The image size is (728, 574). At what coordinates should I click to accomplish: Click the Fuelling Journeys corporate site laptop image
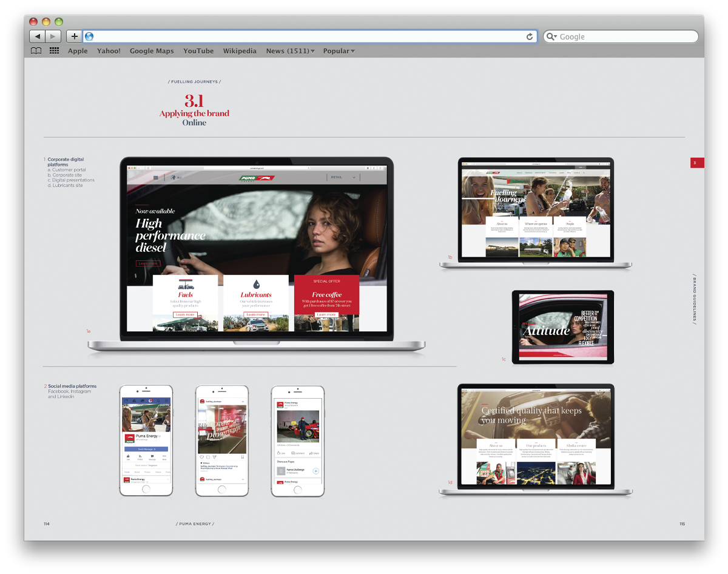pos(536,214)
